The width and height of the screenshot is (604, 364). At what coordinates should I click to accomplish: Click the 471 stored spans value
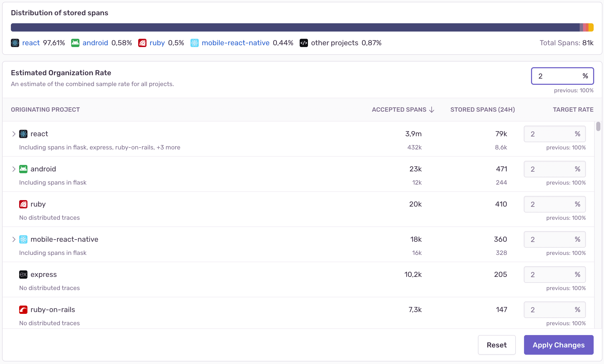tap(502, 169)
